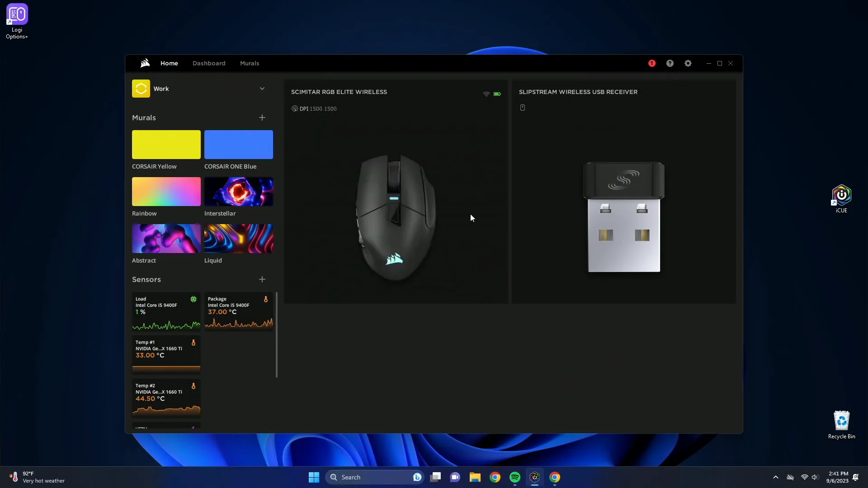Open the Wi-Fi network tray icon
This screenshot has width=868, height=488.
pos(804,477)
